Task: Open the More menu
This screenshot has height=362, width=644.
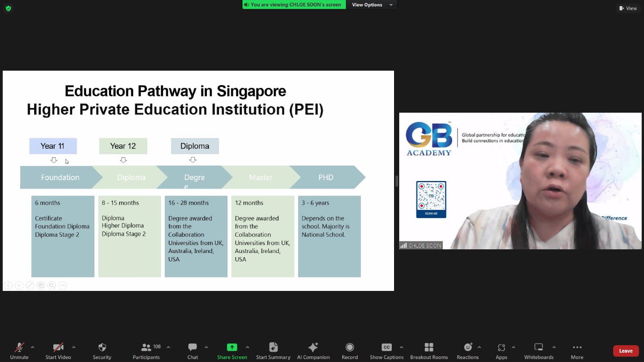Action: click(x=577, y=348)
